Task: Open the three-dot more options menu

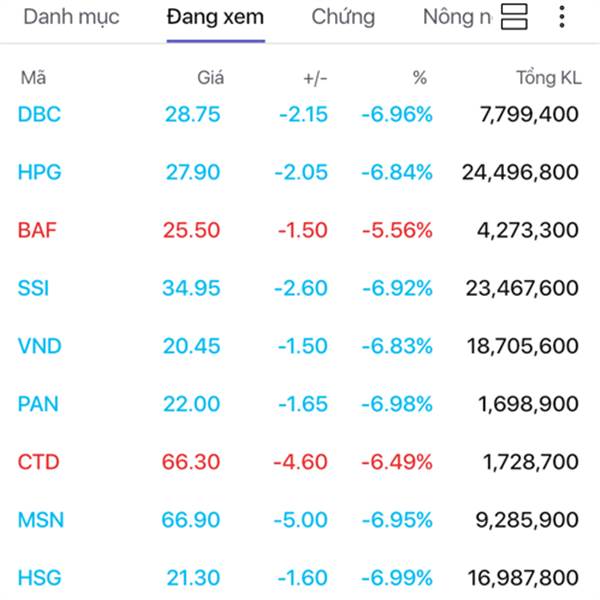Action: pyautogui.click(x=561, y=17)
